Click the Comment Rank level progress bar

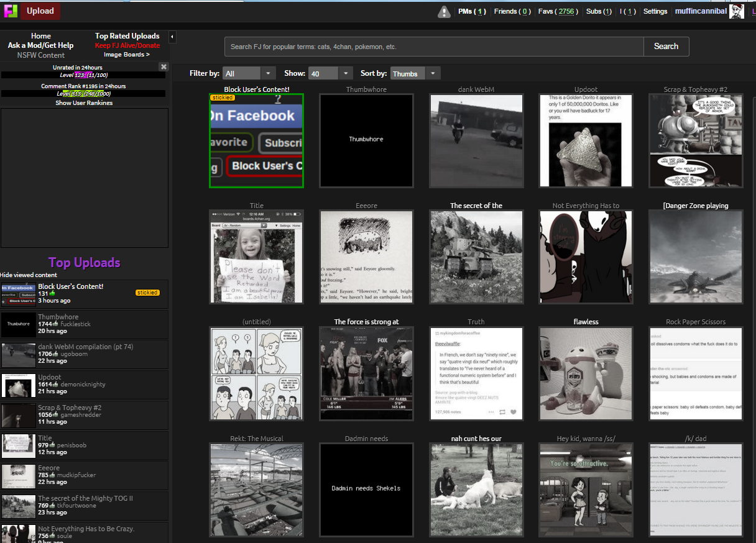click(x=83, y=94)
